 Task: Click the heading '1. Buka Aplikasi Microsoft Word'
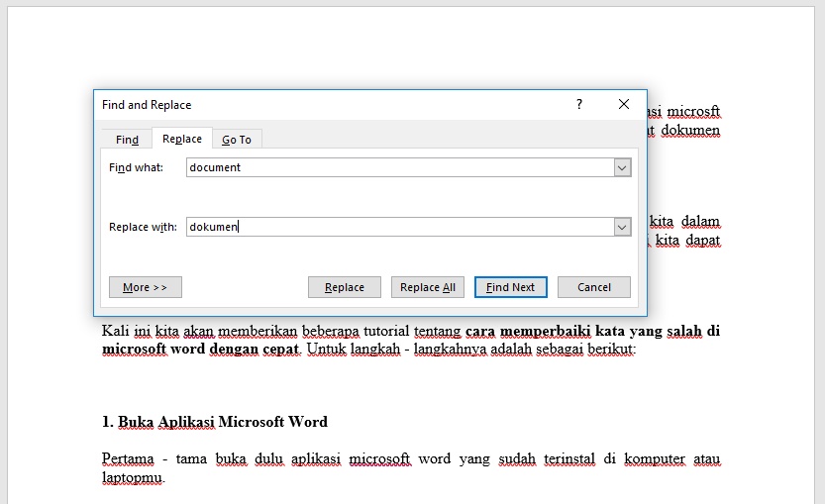215,422
